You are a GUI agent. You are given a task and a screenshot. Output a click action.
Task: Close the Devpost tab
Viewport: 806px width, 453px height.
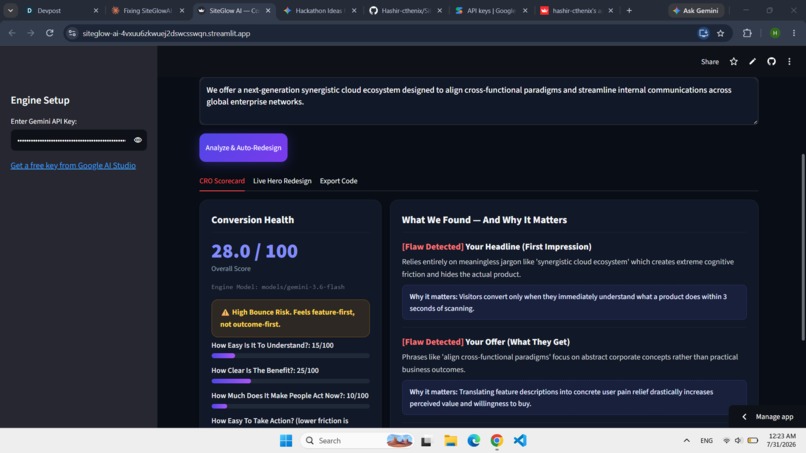coord(96,10)
